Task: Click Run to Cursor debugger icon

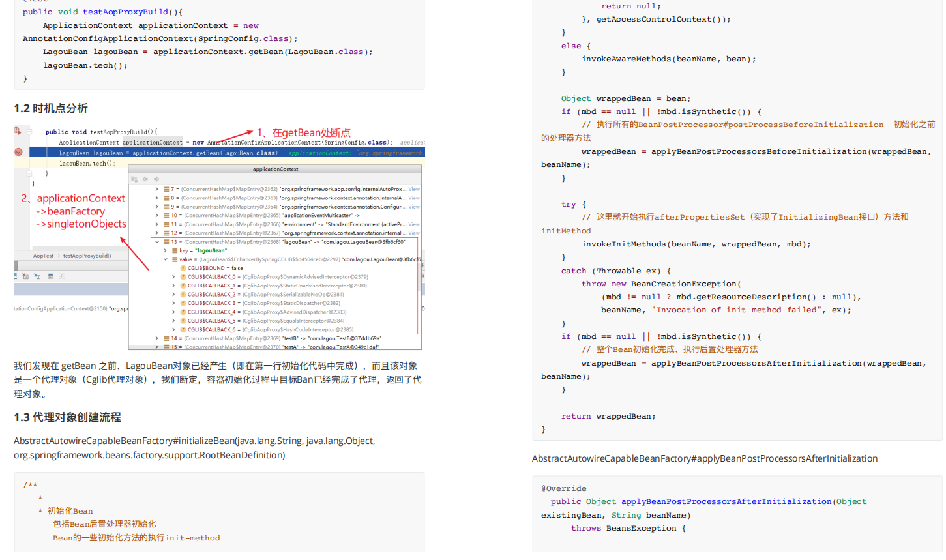Action: [x=37, y=276]
